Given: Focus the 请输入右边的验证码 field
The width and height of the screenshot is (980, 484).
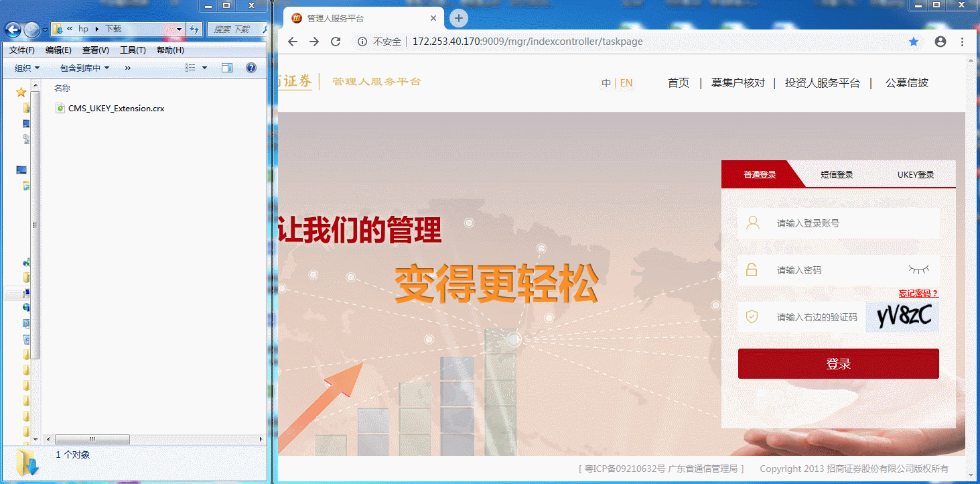Looking at the screenshot, I should (x=801, y=317).
